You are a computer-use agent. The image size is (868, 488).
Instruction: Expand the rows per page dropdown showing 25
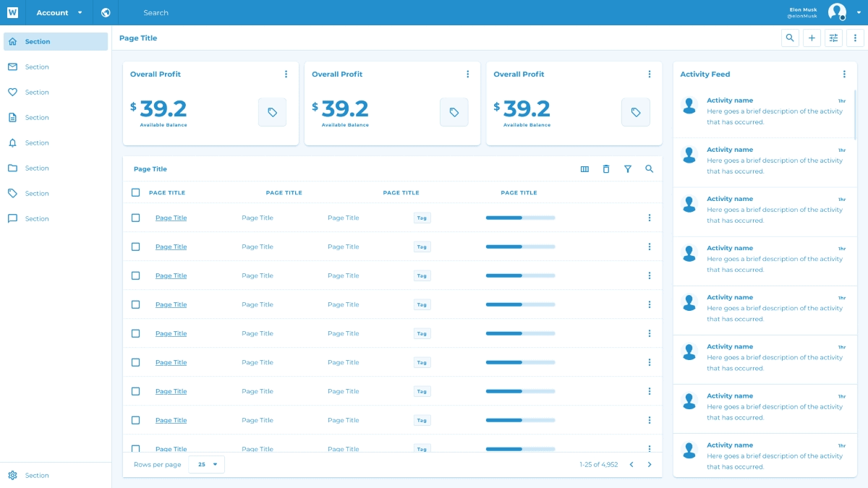pyautogui.click(x=207, y=465)
